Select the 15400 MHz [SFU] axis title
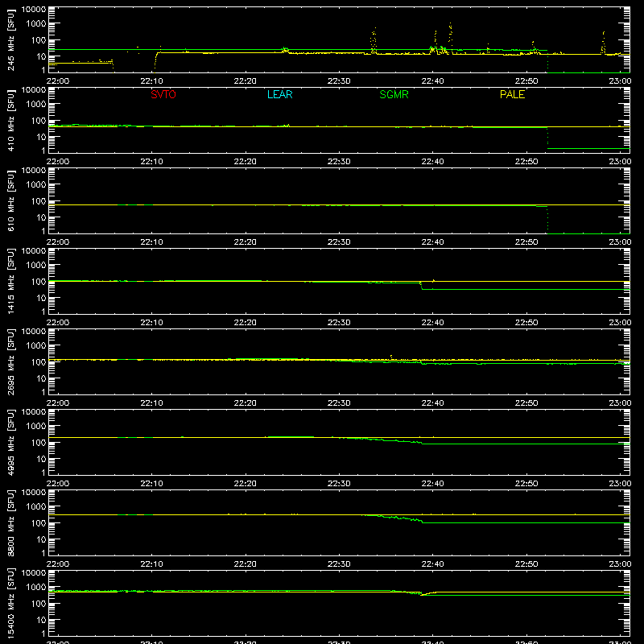Viewport: 644px width, 644px height. point(11,604)
